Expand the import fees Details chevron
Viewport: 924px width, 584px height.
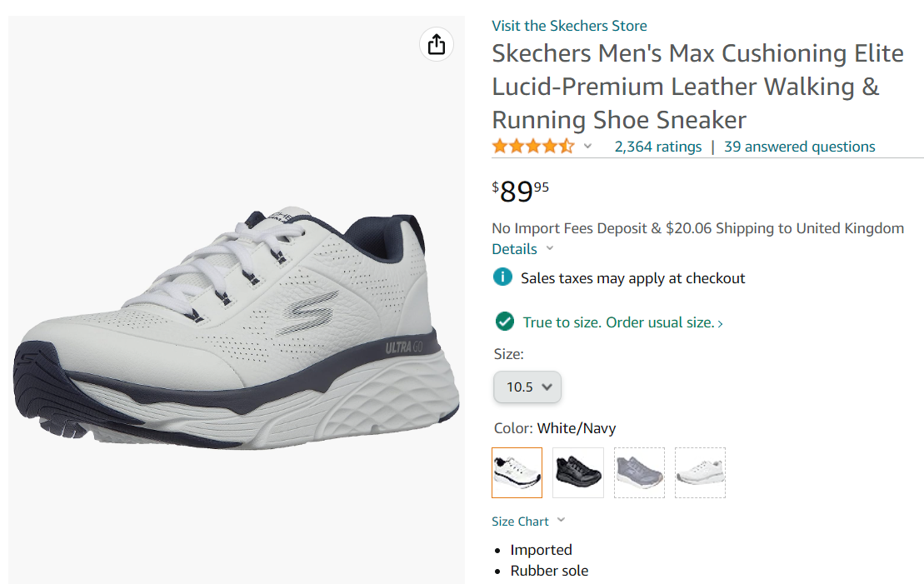(549, 248)
